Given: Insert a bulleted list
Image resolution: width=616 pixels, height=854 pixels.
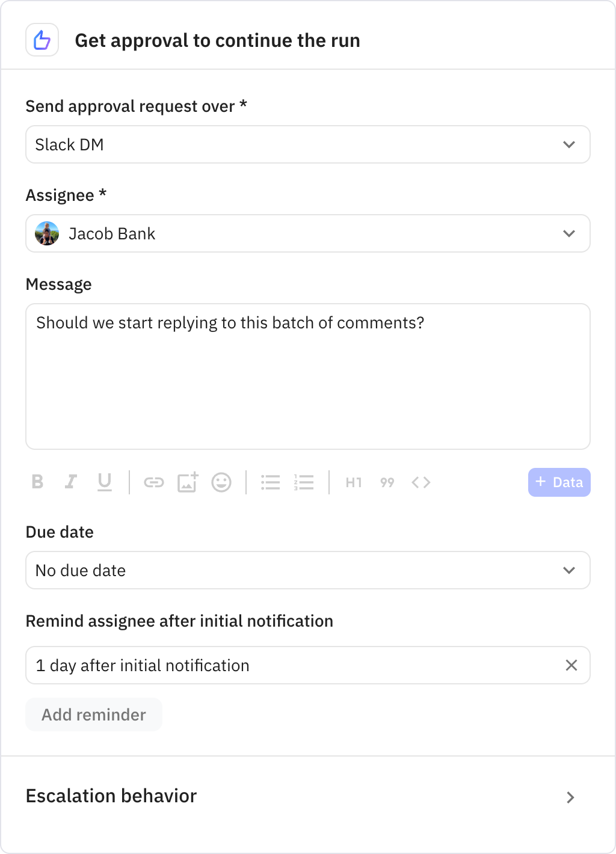Looking at the screenshot, I should (270, 482).
